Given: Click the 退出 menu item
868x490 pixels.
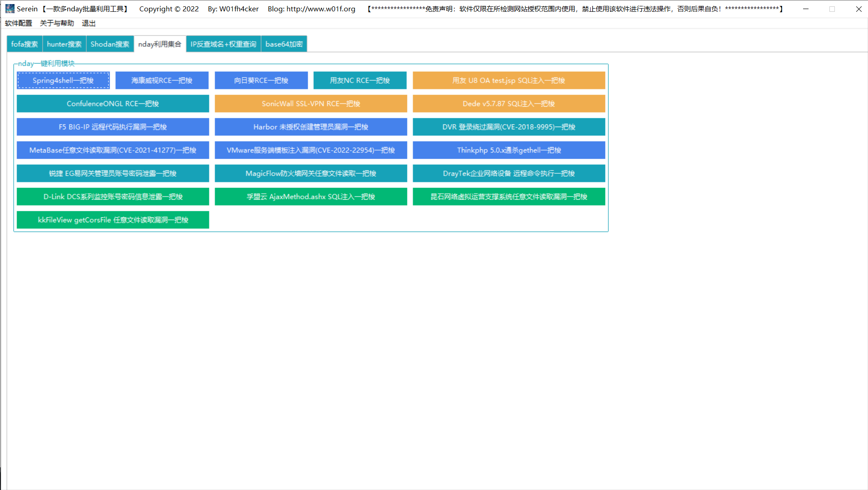Looking at the screenshot, I should click(x=89, y=23).
